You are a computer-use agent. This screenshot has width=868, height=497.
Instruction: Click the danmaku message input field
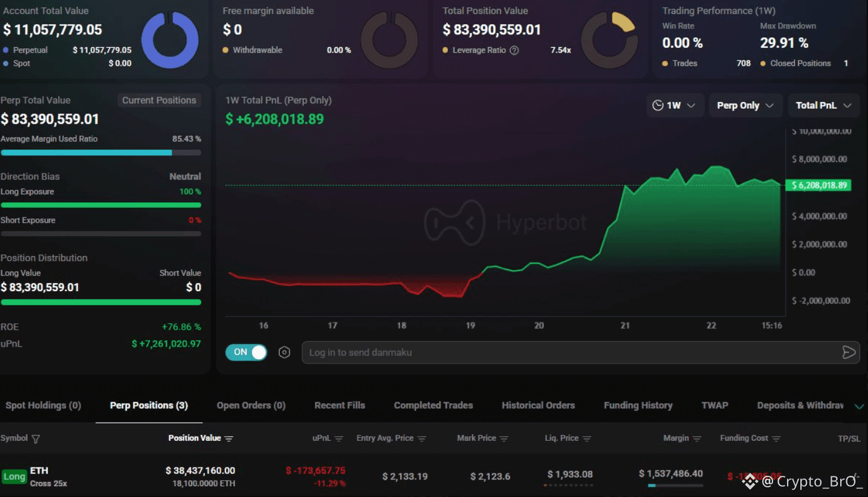point(580,352)
